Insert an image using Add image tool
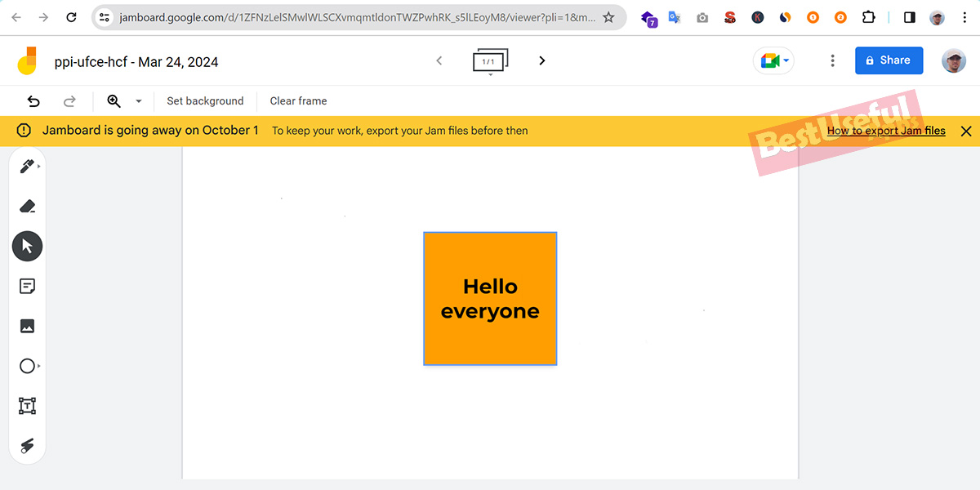 coord(27,326)
